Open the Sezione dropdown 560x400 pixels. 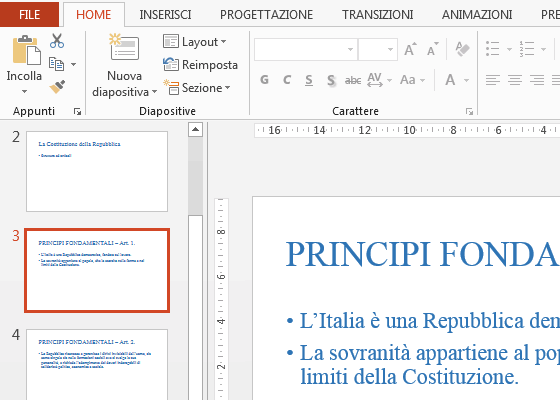197,88
